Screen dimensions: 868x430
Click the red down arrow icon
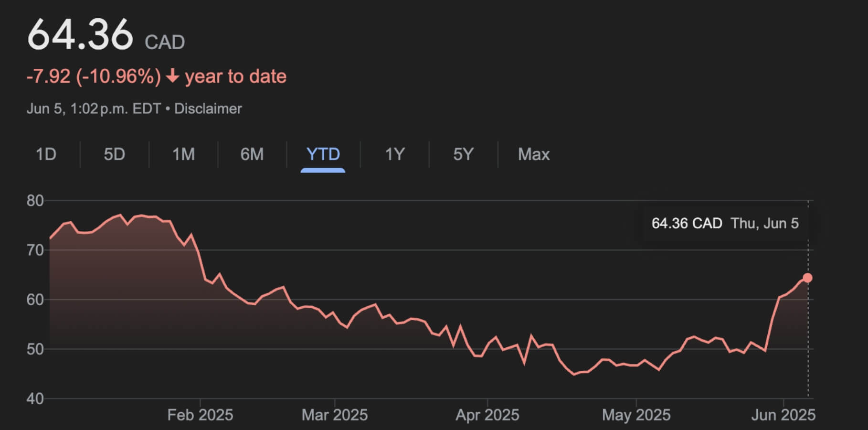(x=172, y=76)
